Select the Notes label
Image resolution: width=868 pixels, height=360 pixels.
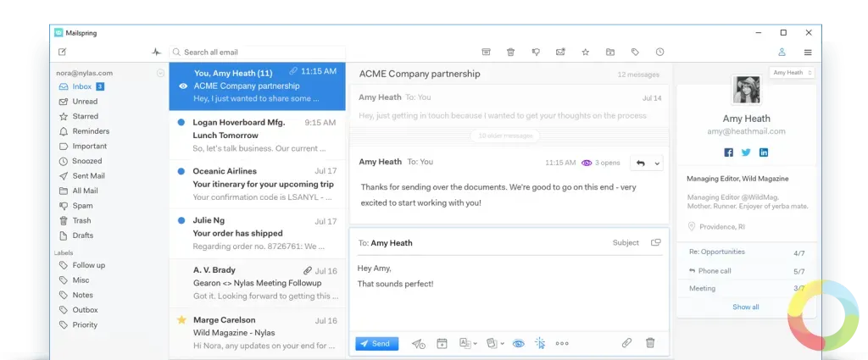tap(76, 295)
